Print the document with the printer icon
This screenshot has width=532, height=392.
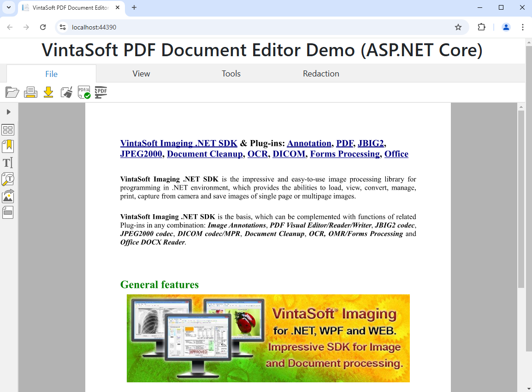point(30,93)
